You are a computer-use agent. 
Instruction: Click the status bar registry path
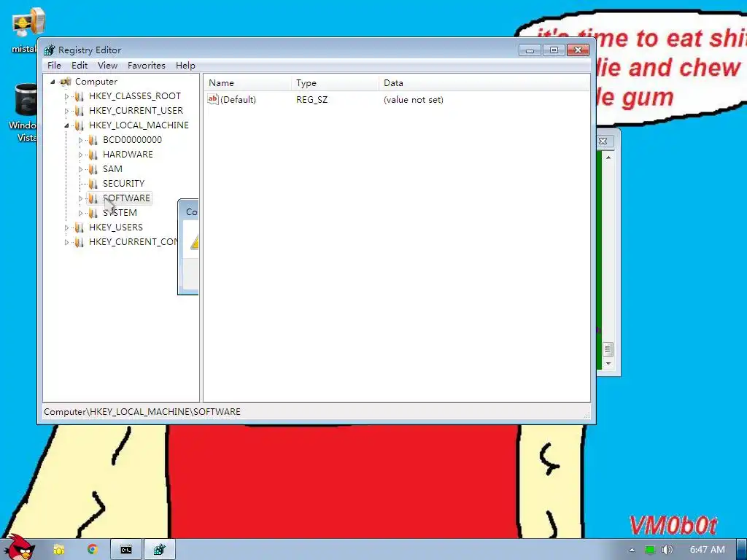click(142, 412)
